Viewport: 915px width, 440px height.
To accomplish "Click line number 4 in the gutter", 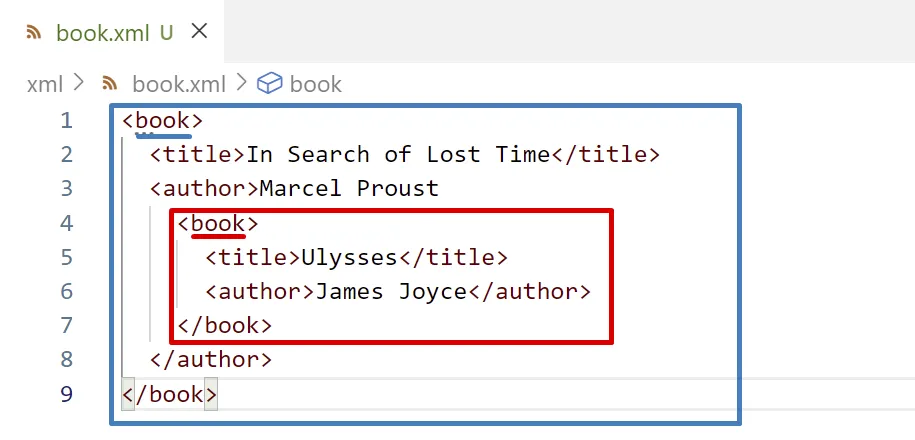I will (67, 223).
